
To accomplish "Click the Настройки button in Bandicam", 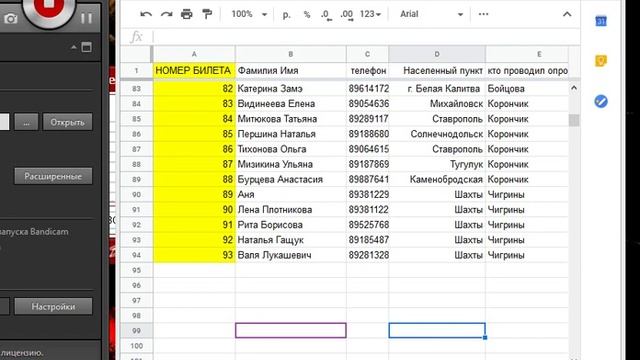I will pyautogui.click(x=53, y=307).
